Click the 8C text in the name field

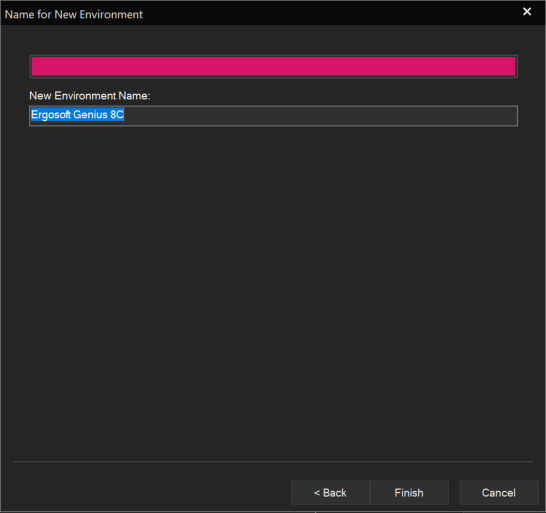click(x=117, y=115)
